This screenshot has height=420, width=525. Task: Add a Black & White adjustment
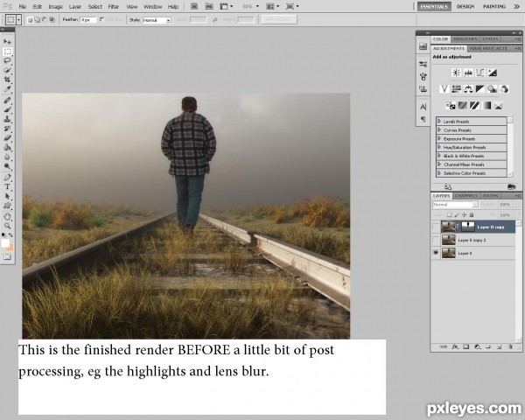(480, 88)
